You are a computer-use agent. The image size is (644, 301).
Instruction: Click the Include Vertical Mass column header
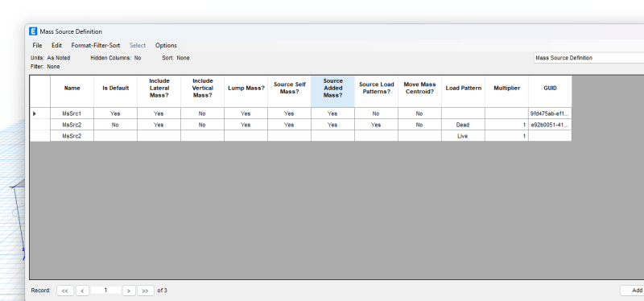tap(203, 91)
